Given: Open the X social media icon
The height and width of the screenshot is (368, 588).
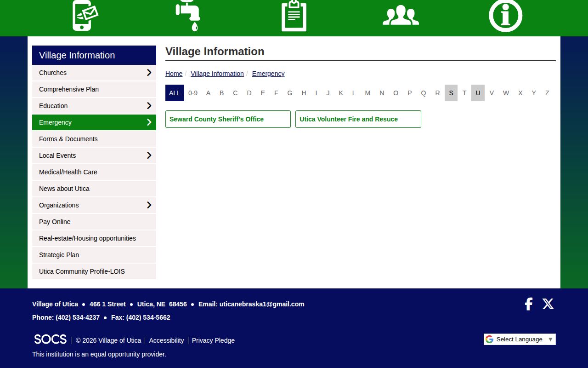Looking at the screenshot, I should tap(548, 304).
